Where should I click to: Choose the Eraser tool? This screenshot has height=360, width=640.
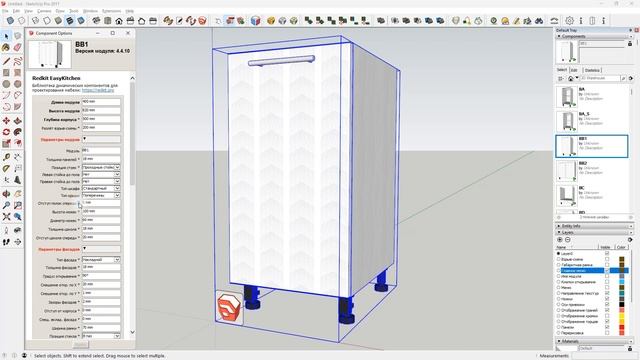pos(18,48)
